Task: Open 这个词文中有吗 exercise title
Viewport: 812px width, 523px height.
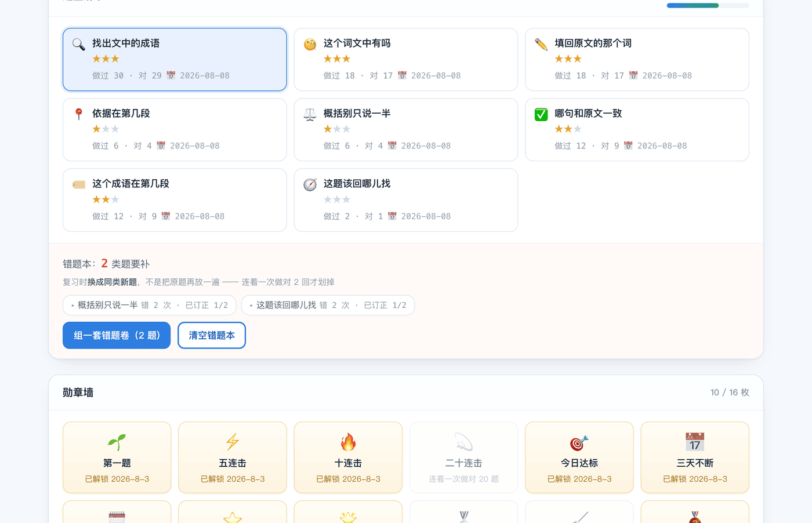Action: pos(357,43)
